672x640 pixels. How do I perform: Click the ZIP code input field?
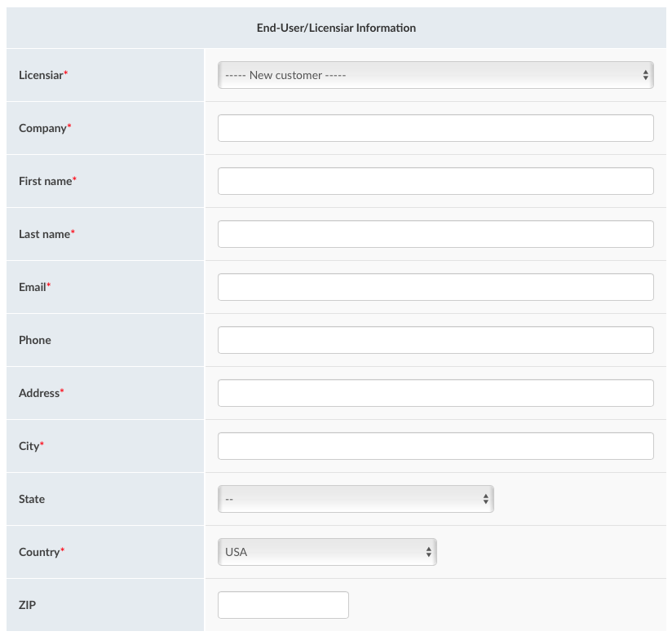283,605
